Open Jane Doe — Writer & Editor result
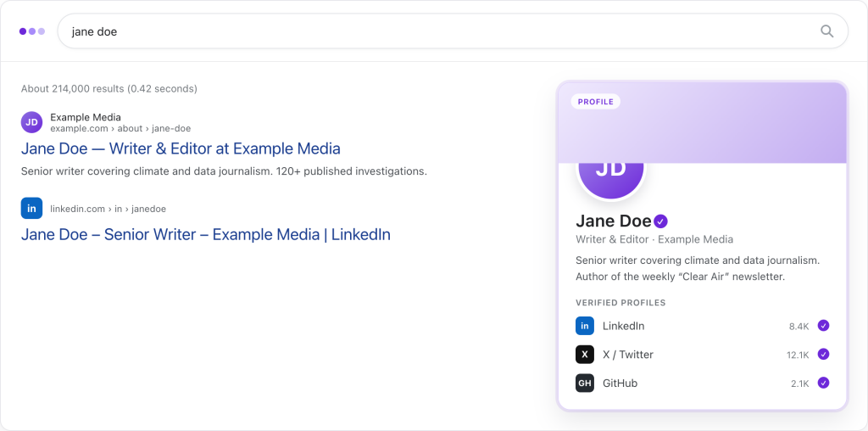This screenshot has width=868, height=431. (181, 148)
